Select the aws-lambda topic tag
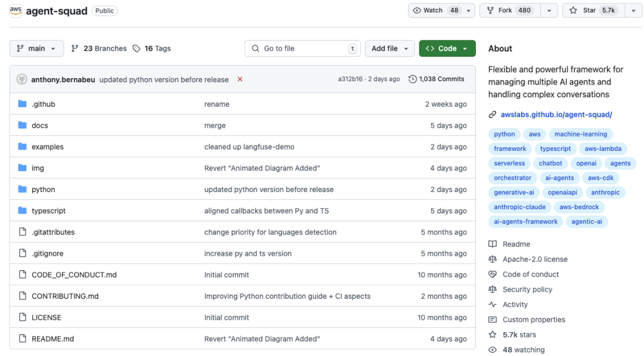This screenshot has height=356, width=644. pos(603,148)
